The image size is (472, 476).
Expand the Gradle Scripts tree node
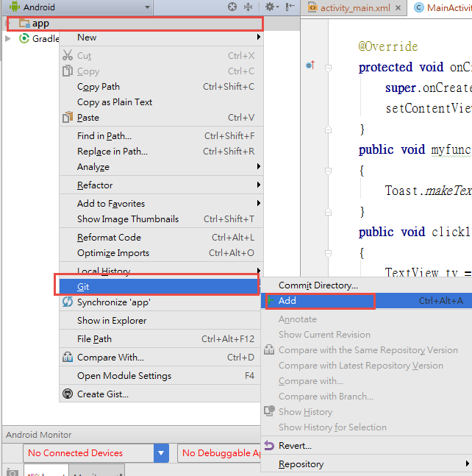pos(9,38)
